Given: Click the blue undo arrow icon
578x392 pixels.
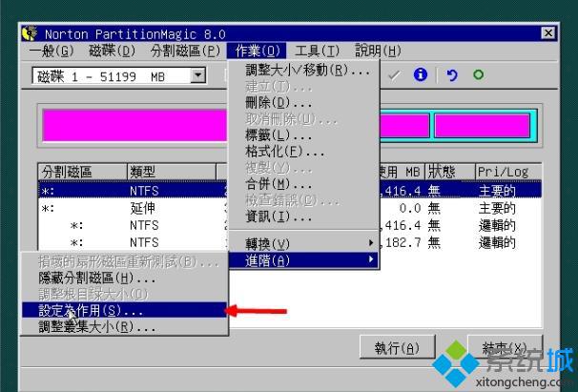Looking at the screenshot, I should coord(452,74).
